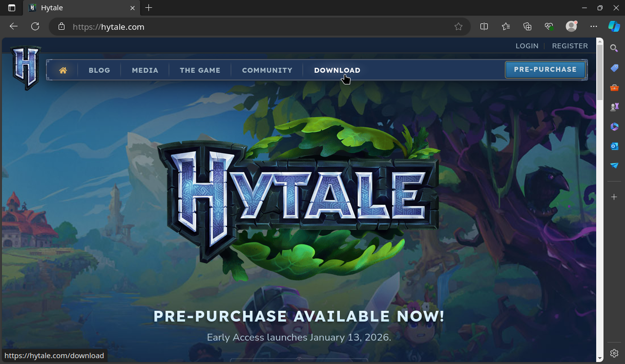Open the REGISTER link
This screenshot has width=625, height=364.
click(570, 45)
